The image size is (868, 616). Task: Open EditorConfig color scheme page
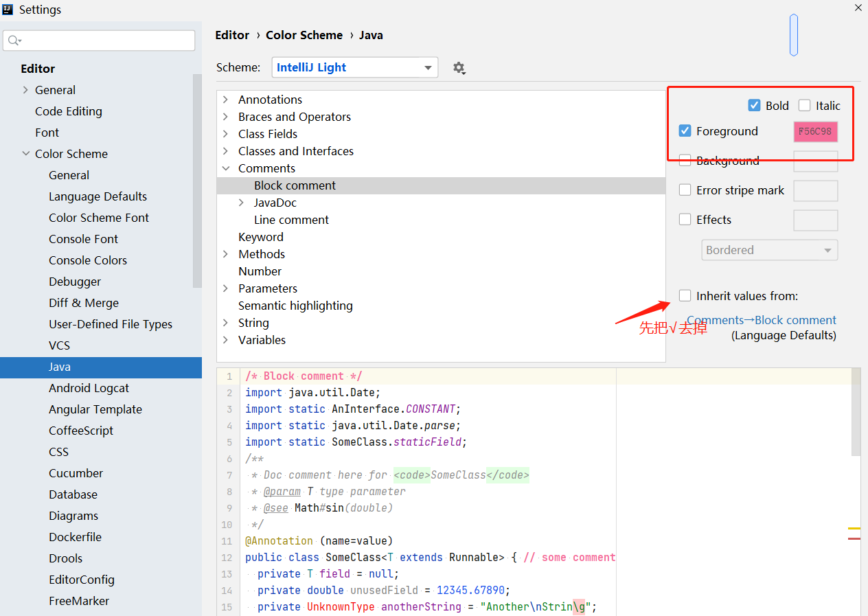click(x=82, y=580)
